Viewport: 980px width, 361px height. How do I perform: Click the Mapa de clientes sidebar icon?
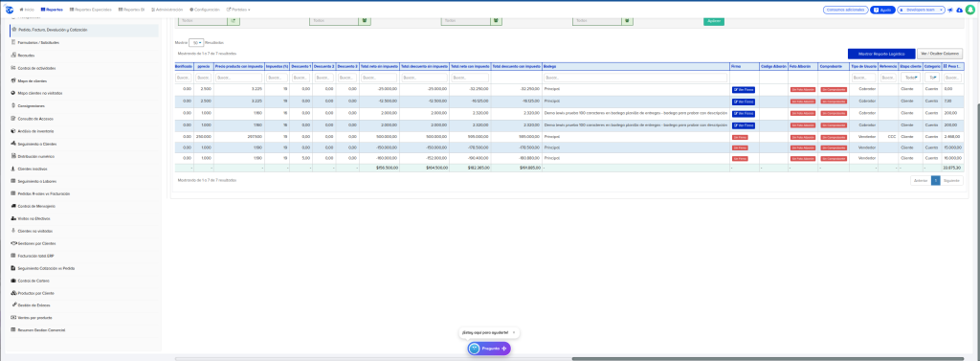point(13,80)
